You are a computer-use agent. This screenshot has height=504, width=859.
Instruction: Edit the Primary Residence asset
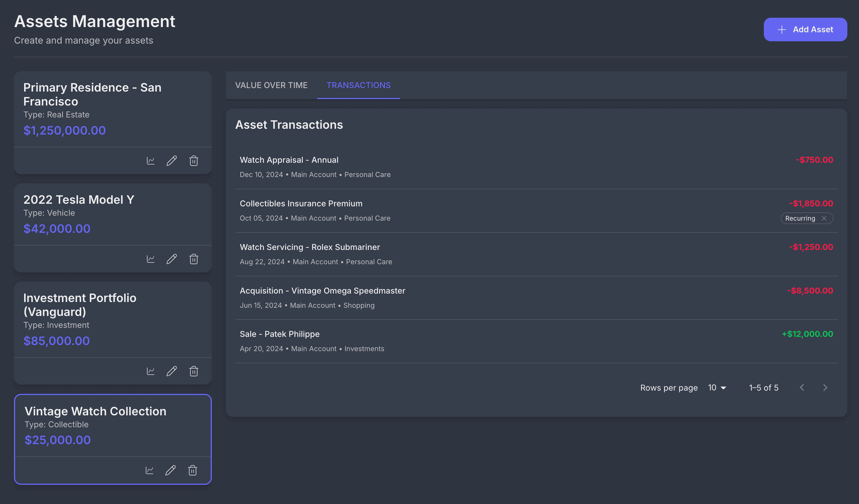coord(171,161)
